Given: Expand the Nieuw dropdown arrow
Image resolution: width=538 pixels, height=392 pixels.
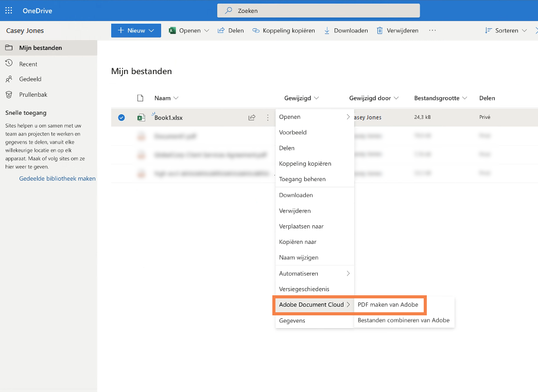Looking at the screenshot, I should point(151,30).
